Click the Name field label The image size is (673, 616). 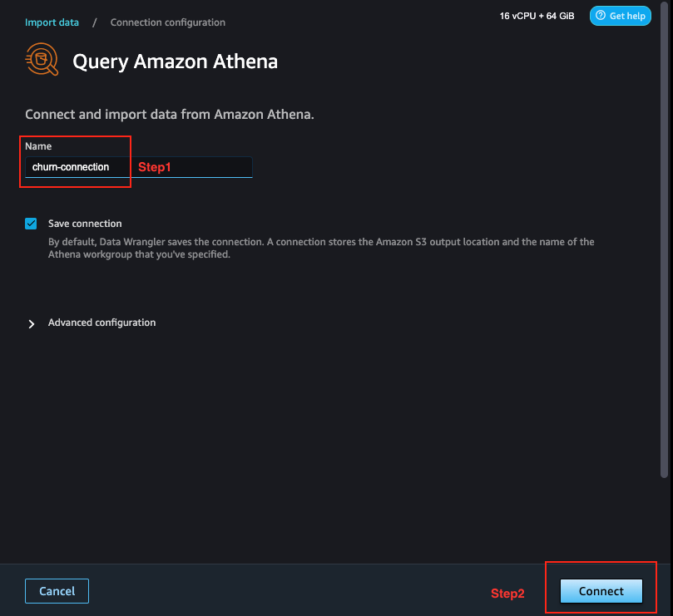[38, 146]
